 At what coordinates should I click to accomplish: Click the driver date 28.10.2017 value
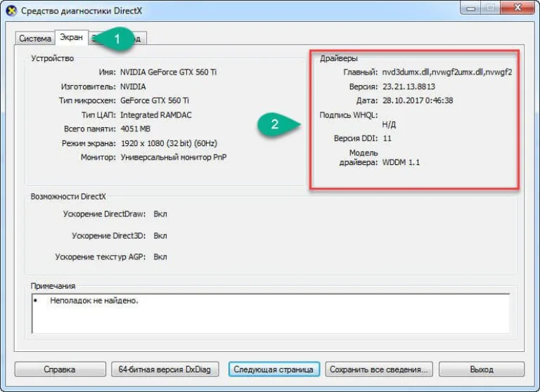click(418, 101)
